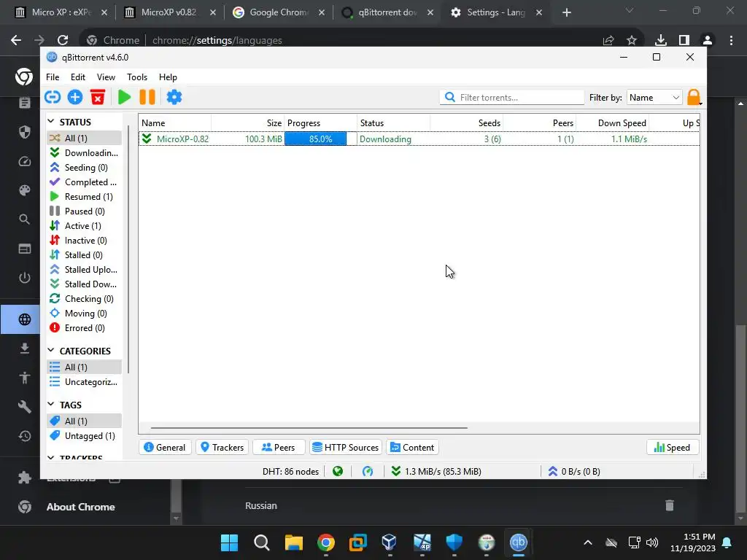747x560 pixels.
Task: Open the Trackers details tab
Action: click(222, 447)
